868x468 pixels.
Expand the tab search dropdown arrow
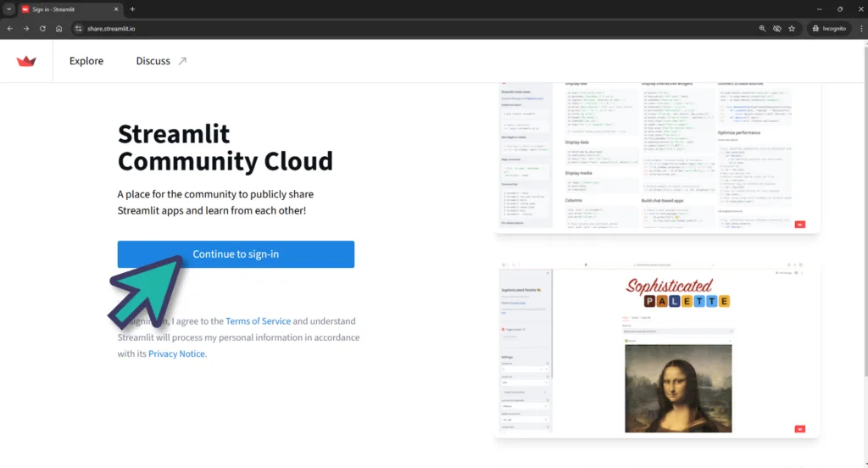pyautogui.click(x=8, y=8)
